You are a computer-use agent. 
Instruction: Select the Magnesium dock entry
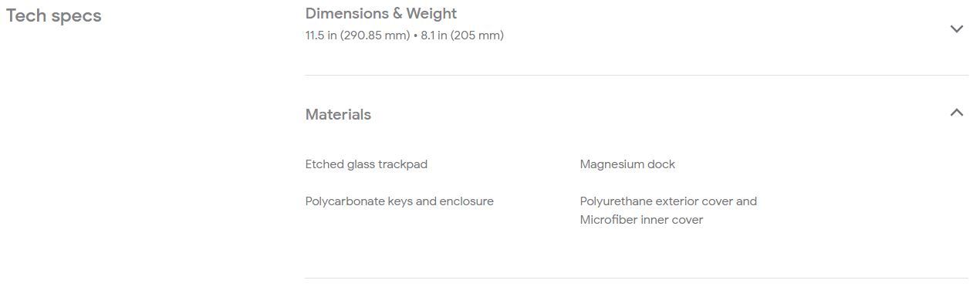pos(627,164)
